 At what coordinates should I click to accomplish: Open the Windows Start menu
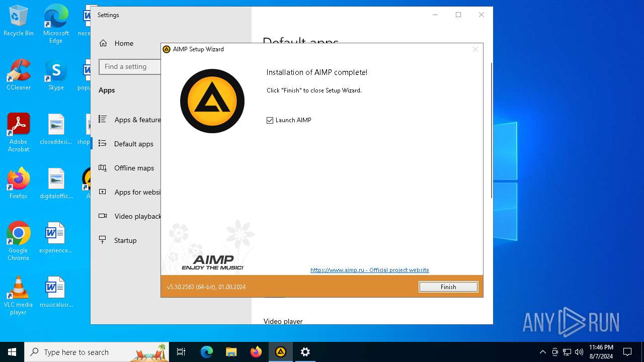[12, 352]
